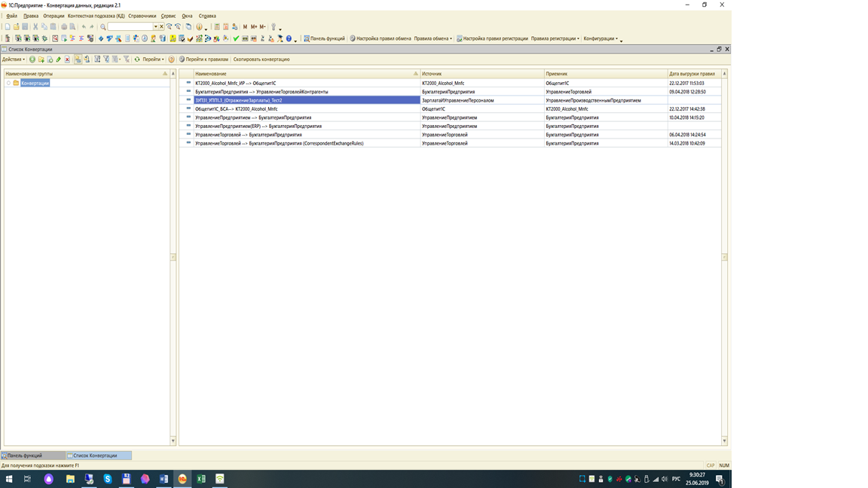Click the Calendar icon in top toolbar
Image resolution: width=868 pixels, height=488 pixels.
(x=226, y=26)
